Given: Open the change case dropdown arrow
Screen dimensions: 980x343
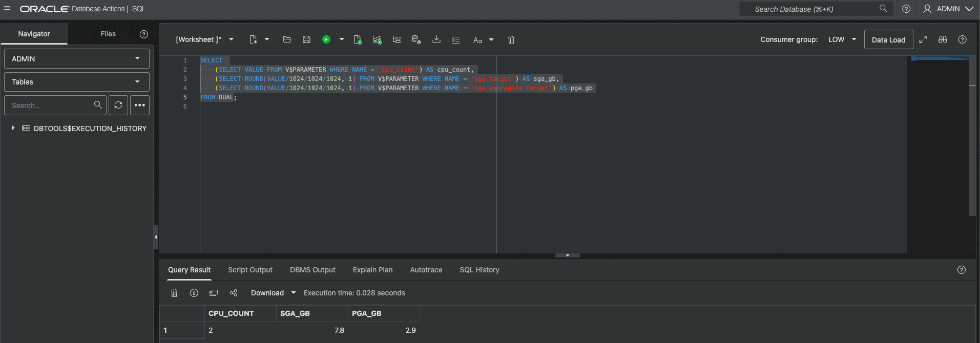Looking at the screenshot, I should 491,39.
